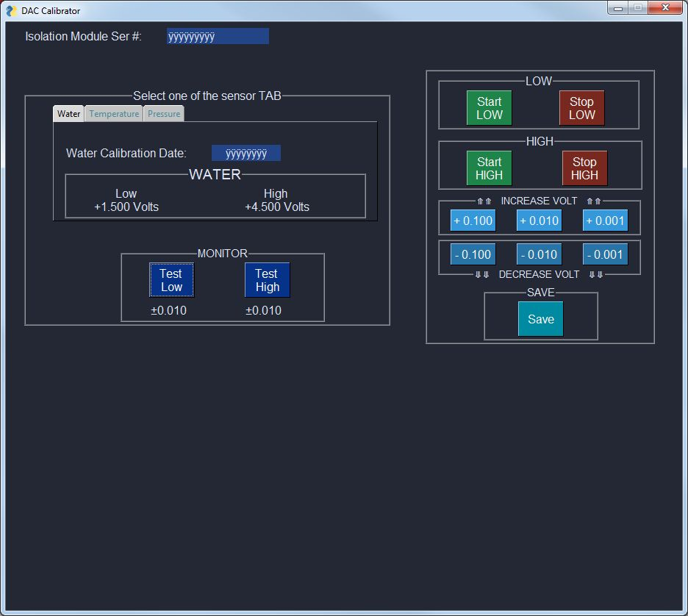The height and width of the screenshot is (616, 688).
Task: Click the Save calibration button
Action: (x=540, y=320)
